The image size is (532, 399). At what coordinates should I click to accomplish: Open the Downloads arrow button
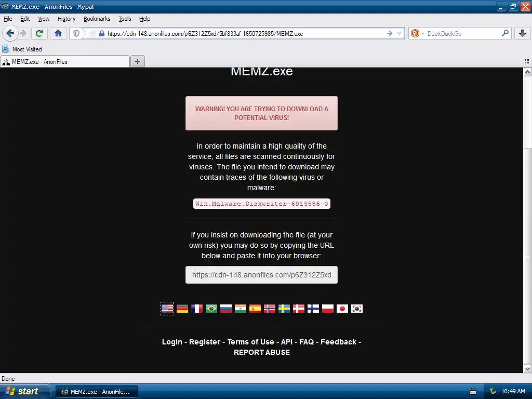pos(523,33)
